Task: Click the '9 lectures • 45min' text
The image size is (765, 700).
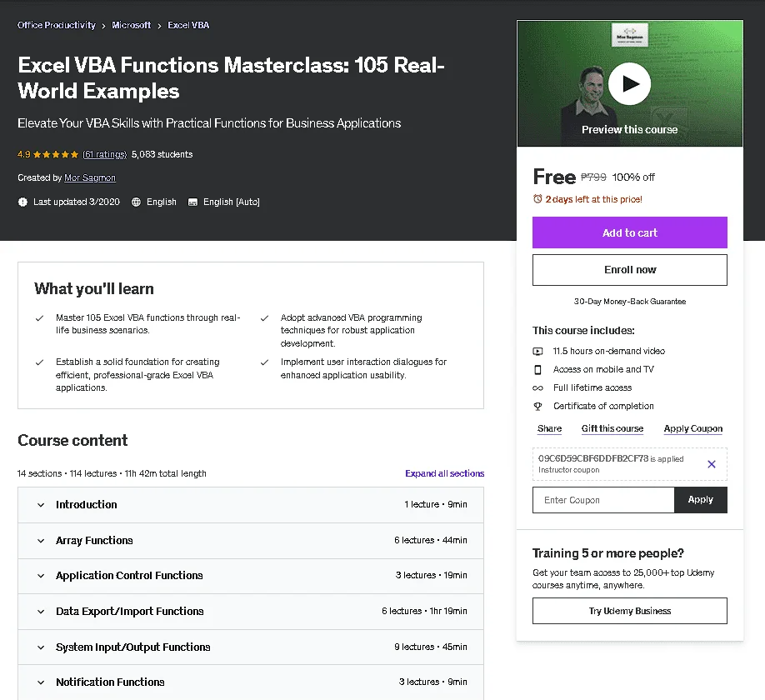Action: tap(430, 647)
